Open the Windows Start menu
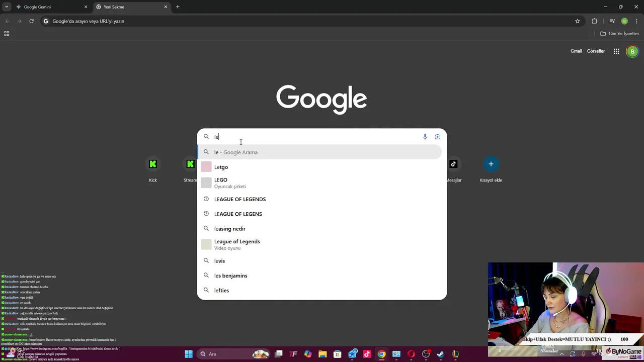The height and width of the screenshot is (362, 644). [189, 354]
